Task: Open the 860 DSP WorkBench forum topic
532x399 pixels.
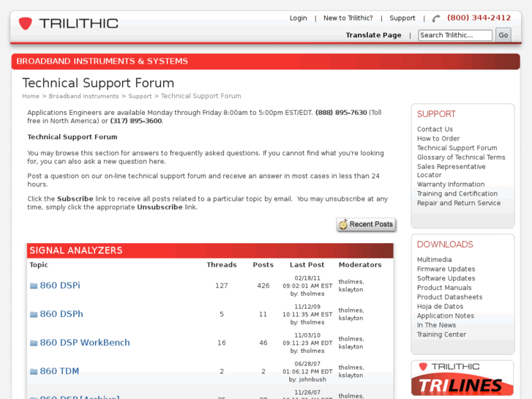Action: (85, 343)
